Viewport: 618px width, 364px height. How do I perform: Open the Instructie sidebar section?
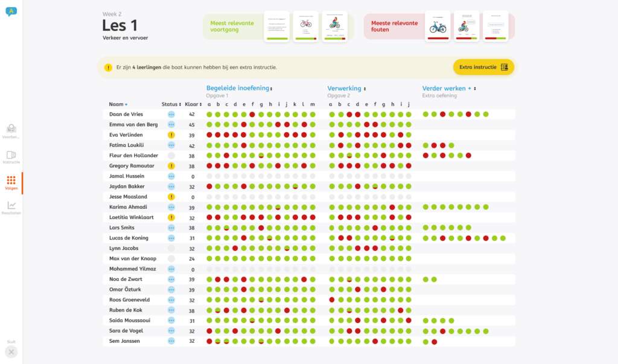tap(11, 158)
